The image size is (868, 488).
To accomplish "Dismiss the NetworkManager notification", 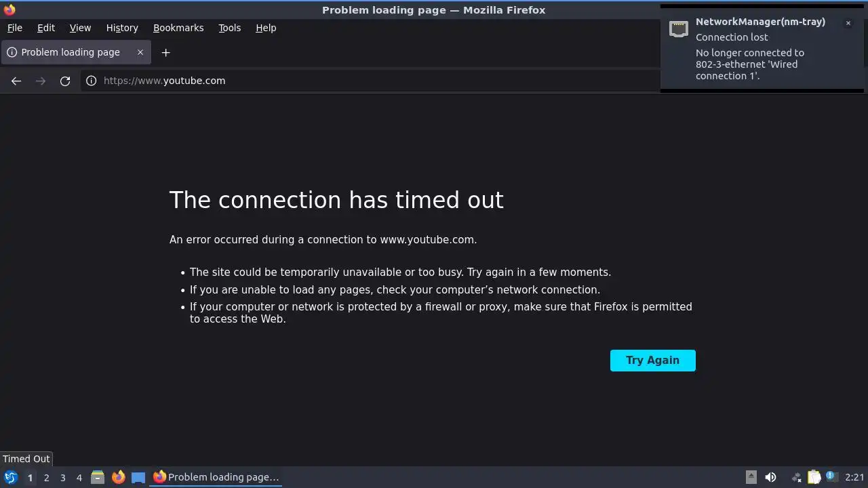I will [848, 23].
